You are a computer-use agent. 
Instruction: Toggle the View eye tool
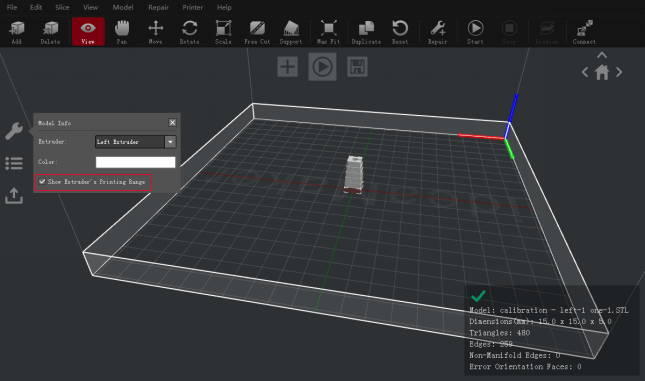[x=88, y=32]
